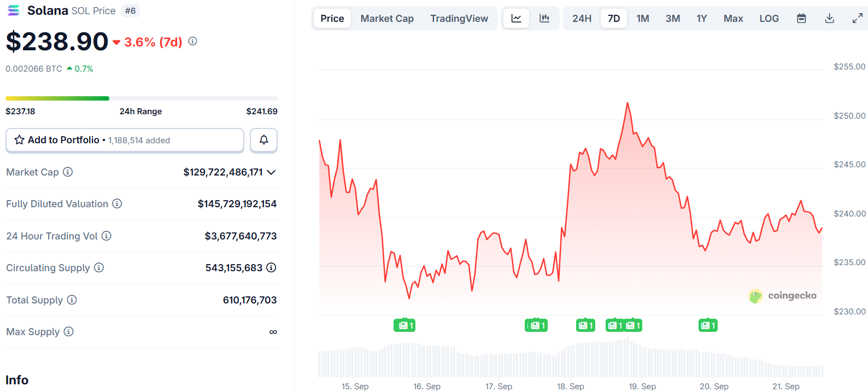Show 24 Hour Trading Vol info tooltip

click(x=107, y=236)
